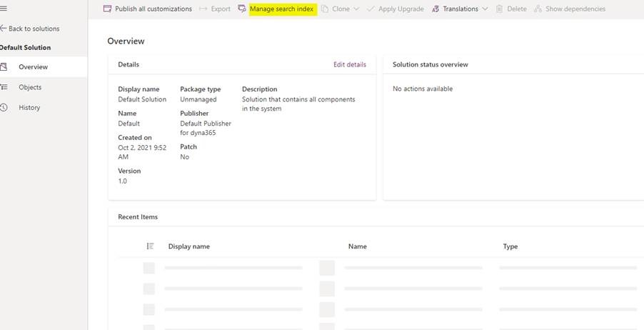644x330 pixels.
Task: Click the History clock icon in sidebar
Action: coord(4,107)
